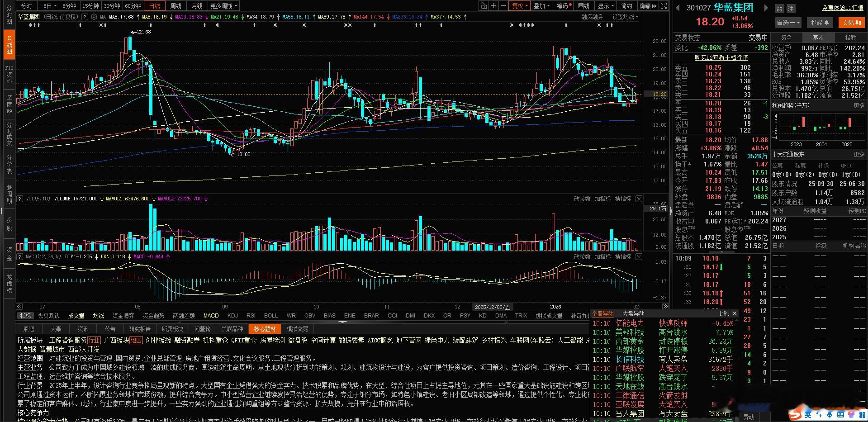This screenshot has width=868, height=422.
Task: Select the MACD indicator tab
Action: (210, 315)
